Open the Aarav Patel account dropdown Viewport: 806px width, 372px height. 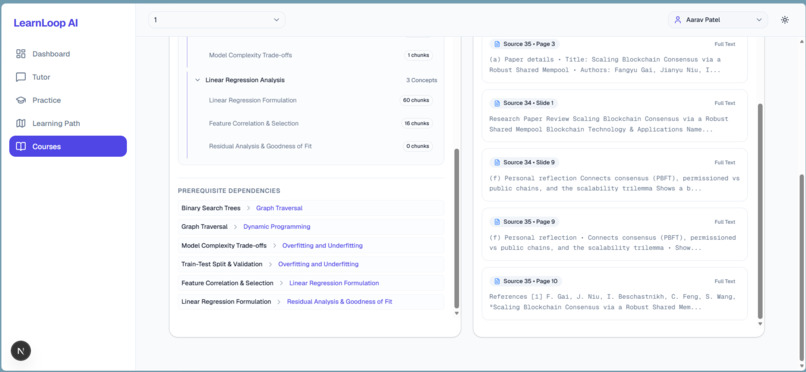[x=718, y=20]
